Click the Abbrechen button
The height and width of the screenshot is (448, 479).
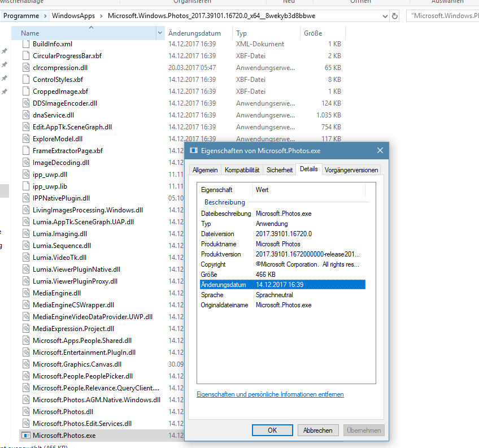(317, 430)
